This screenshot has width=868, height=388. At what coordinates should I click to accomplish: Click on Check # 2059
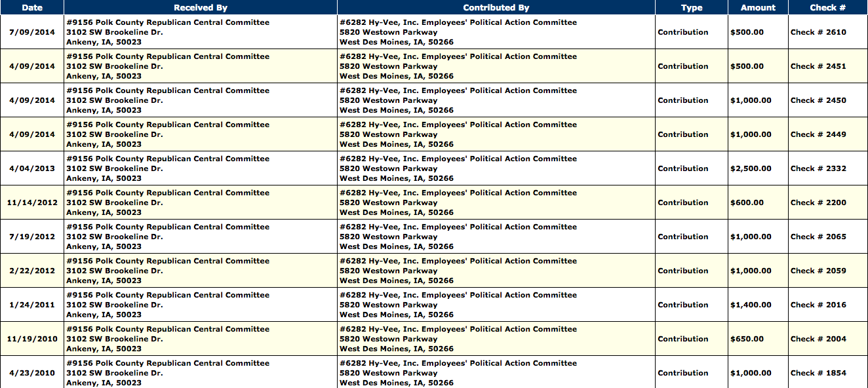click(x=818, y=271)
